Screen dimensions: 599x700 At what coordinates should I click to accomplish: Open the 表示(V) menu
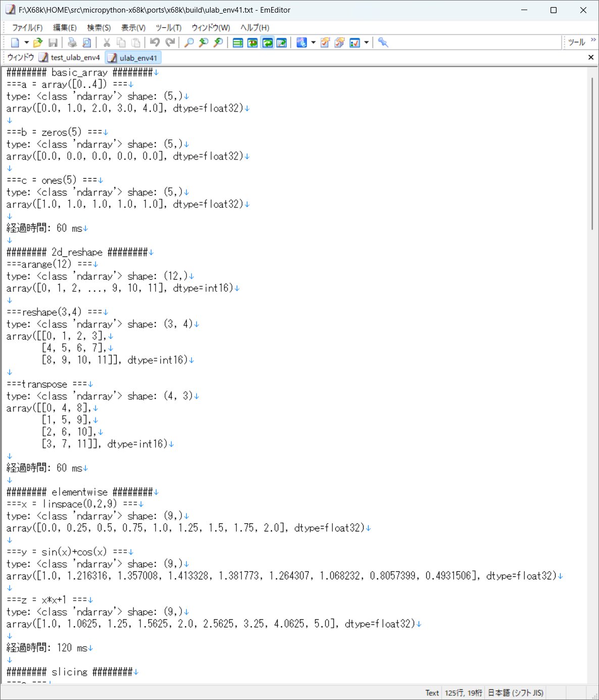[133, 28]
